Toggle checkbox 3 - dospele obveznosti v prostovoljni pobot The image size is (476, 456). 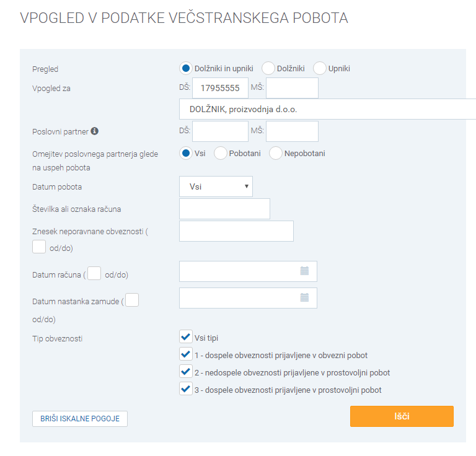pos(186,388)
